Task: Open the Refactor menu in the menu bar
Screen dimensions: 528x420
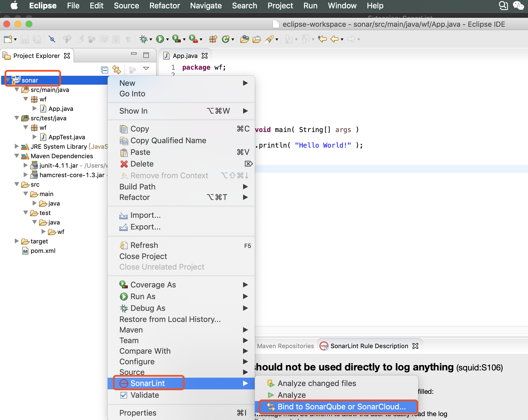Action: pyautogui.click(x=164, y=6)
